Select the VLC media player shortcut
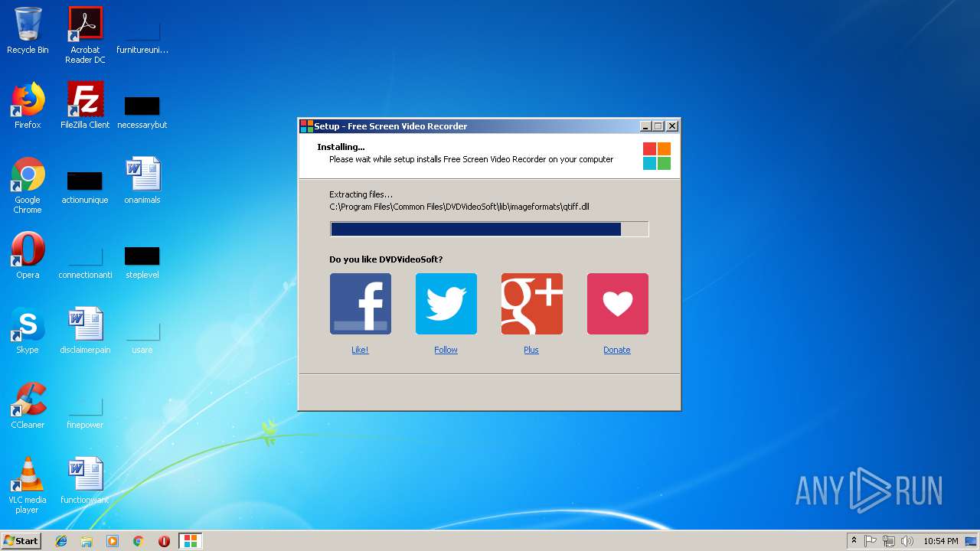The width and height of the screenshot is (980, 551). click(28, 485)
